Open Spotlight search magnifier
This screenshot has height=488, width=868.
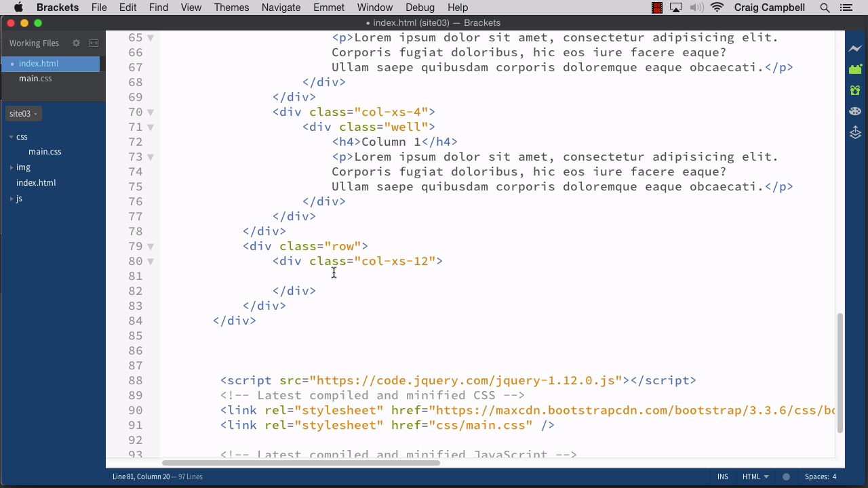[825, 7]
